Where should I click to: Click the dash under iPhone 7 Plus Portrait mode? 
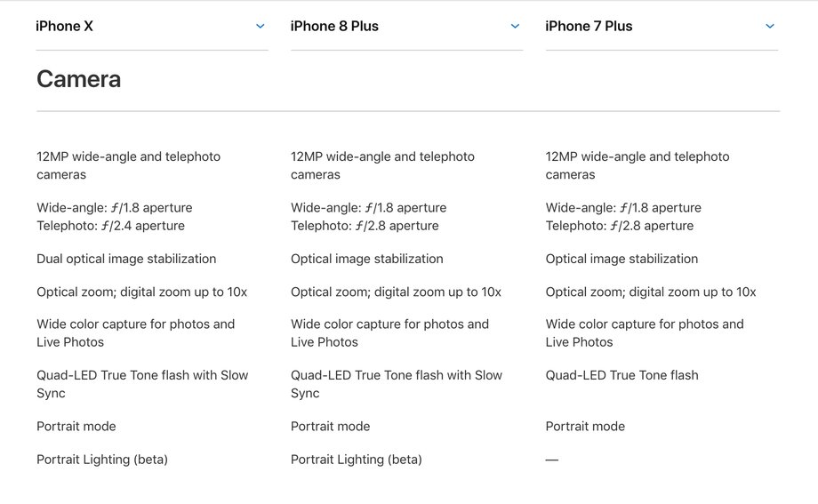tap(552, 460)
